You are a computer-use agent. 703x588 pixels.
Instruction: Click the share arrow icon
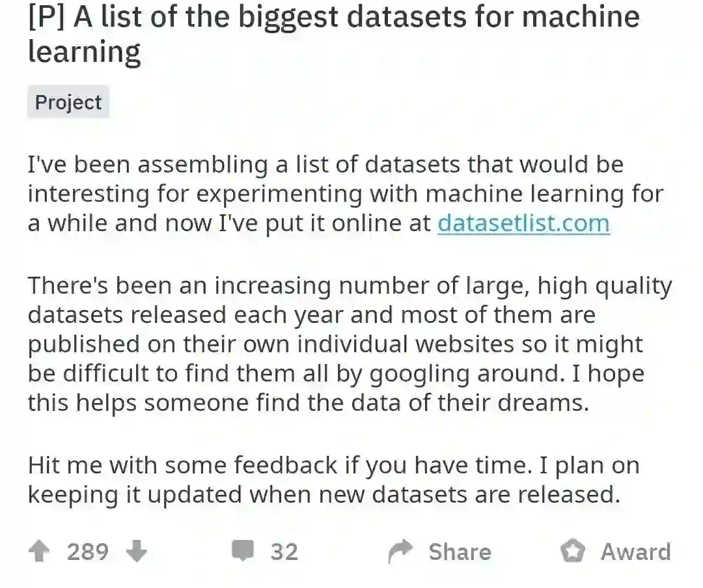[401, 552]
